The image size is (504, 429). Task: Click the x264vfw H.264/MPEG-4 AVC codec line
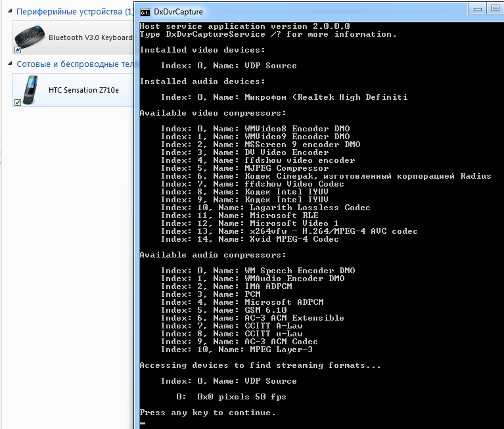[x=289, y=231]
